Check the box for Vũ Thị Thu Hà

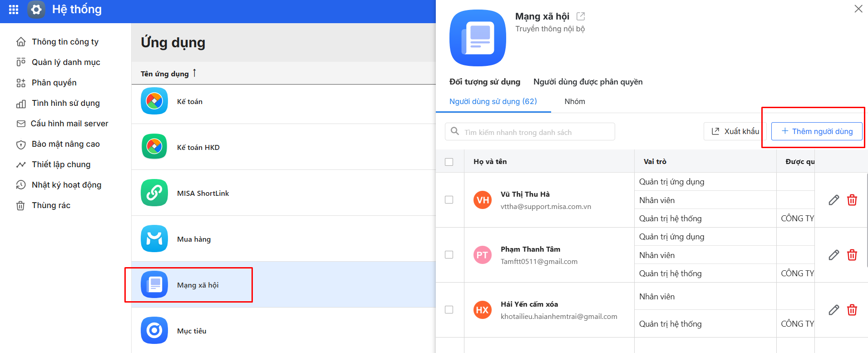pos(449,200)
